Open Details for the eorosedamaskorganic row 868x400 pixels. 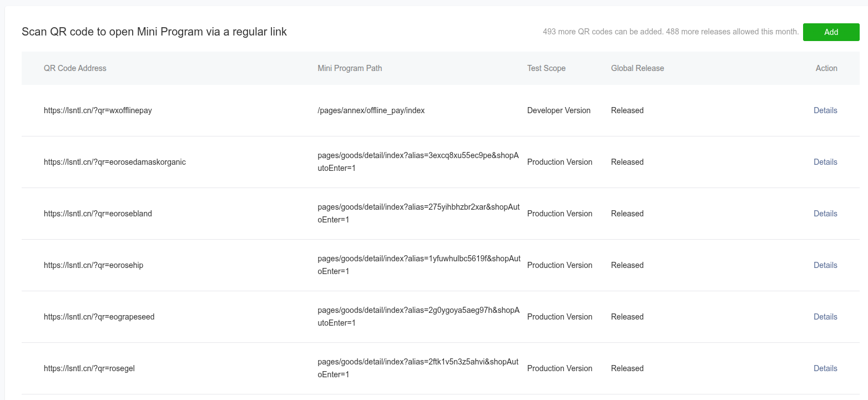click(x=825, y=162)
